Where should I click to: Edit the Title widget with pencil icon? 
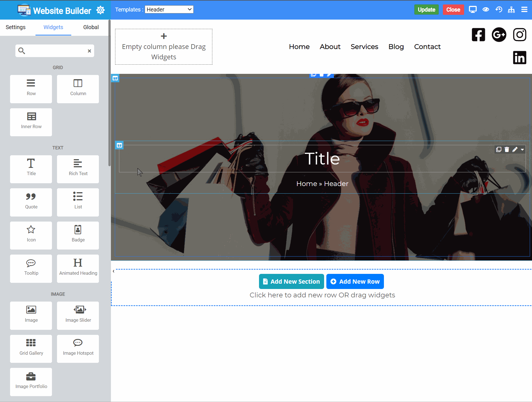pos(515,149)
